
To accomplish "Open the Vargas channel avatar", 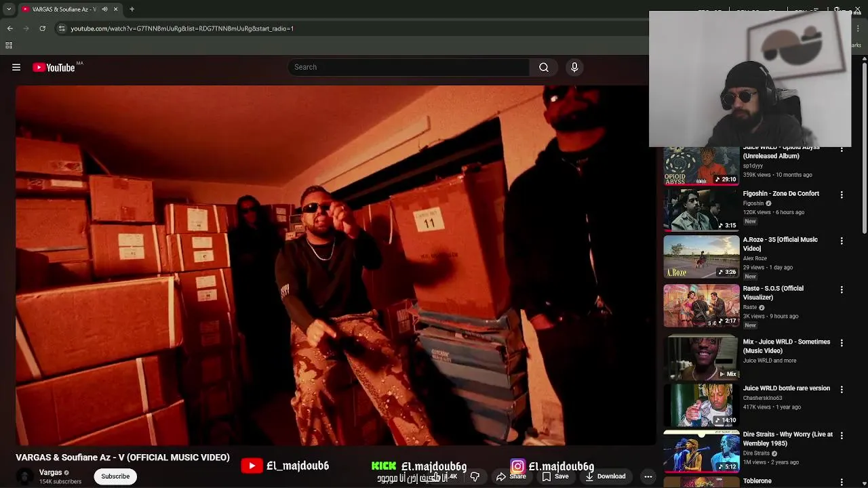I will [25, 476].
